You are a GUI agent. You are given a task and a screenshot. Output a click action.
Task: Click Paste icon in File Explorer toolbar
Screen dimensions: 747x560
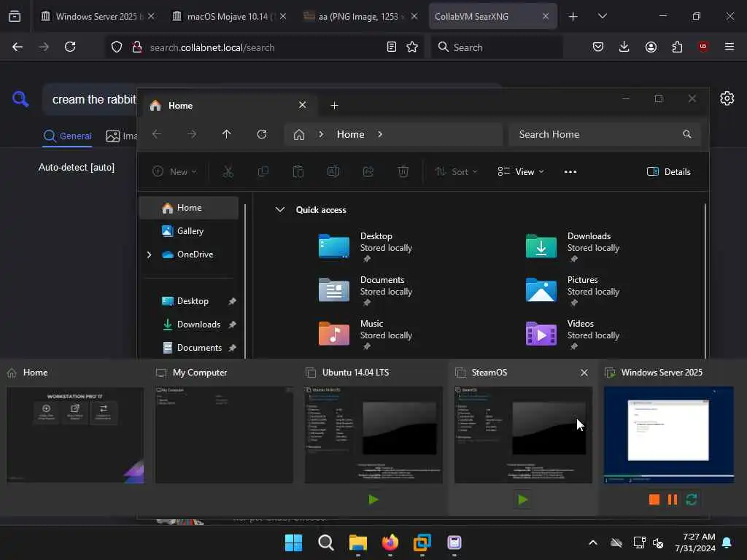pyautogui.click(x=298, y=172)
